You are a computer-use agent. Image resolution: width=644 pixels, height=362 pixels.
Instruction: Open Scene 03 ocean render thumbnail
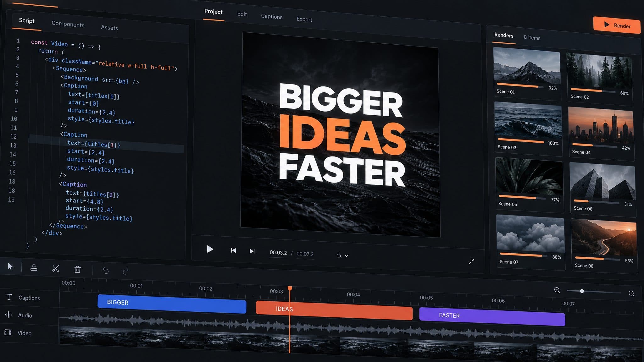(528, 121)
